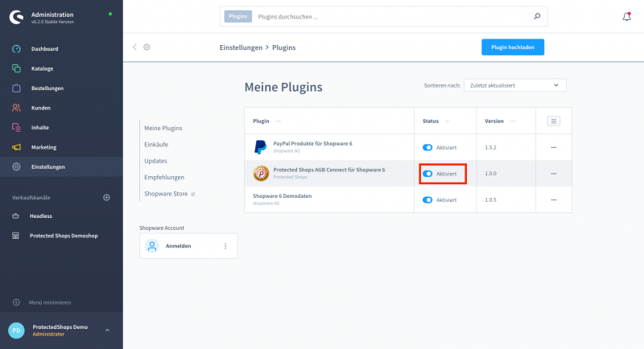Screen dimensions: 644x349
Task: Focus the Plugins durchsuchen search field
Action: (x=392, y=16)
